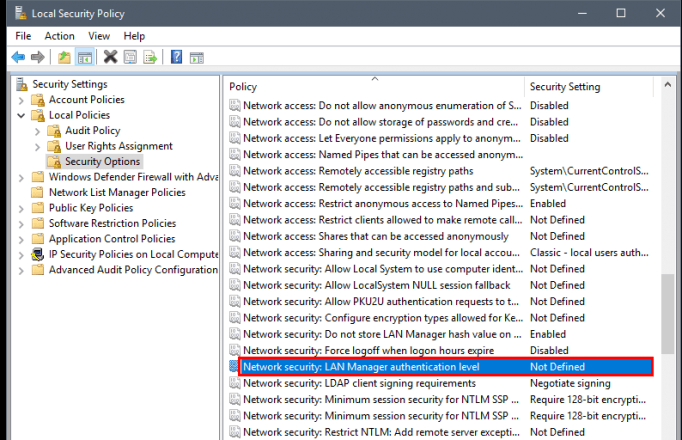Click the policy list scrollbar thumb

coord(668,314)
